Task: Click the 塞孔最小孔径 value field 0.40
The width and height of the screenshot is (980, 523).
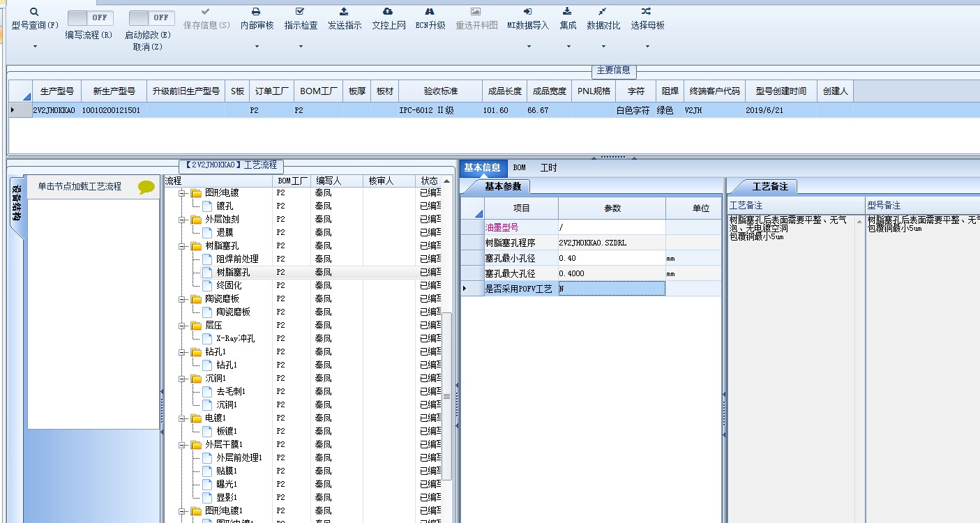Action: click(x=612, y=258)
